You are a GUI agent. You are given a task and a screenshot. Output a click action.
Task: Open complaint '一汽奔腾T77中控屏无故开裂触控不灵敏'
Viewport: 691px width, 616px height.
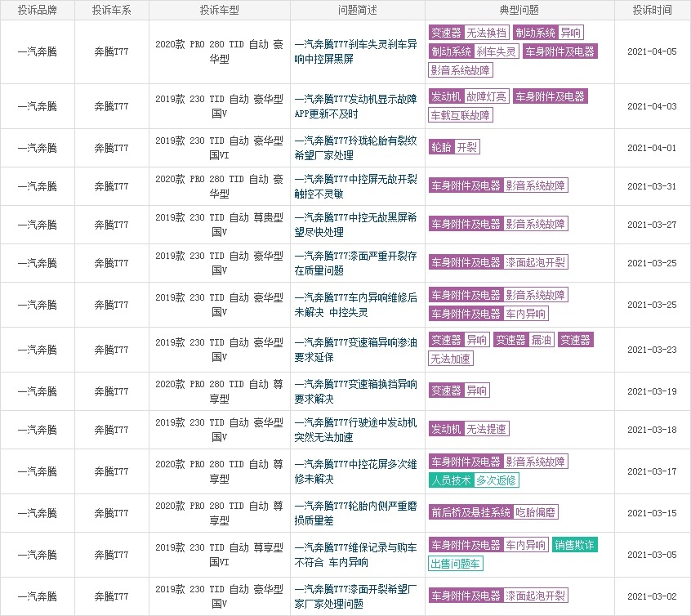click(355, 186)
